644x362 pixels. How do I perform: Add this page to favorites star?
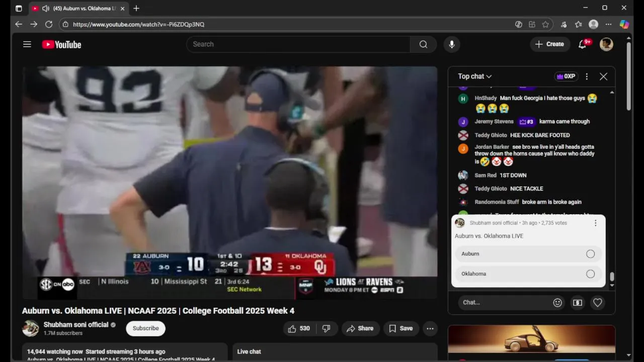[545, 24]
